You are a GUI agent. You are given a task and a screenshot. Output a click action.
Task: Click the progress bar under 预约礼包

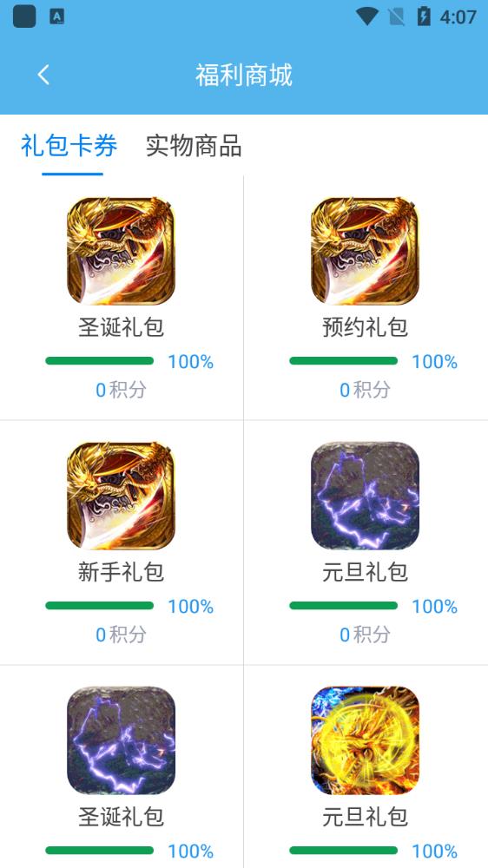(344, 361)
